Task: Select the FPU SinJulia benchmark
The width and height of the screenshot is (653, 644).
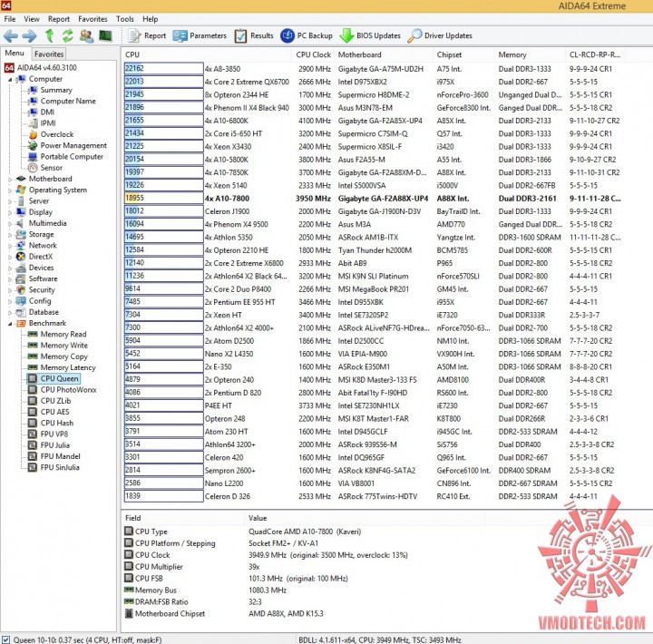Action: pos(60,467)
